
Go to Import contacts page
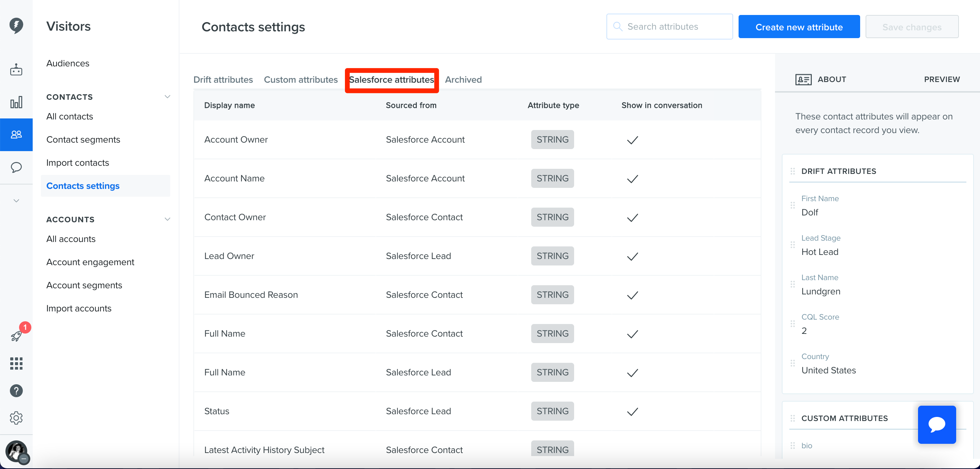click(x=78, y=163)
